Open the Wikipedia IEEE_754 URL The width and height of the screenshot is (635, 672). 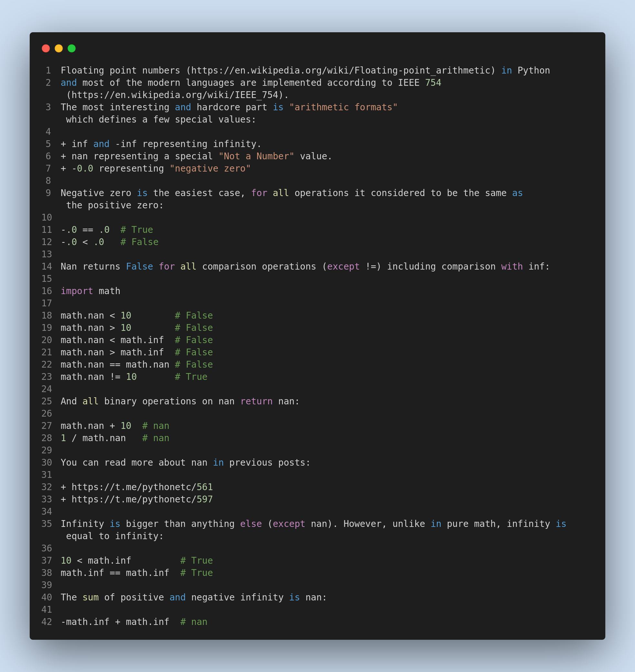[x=175, y=95]
